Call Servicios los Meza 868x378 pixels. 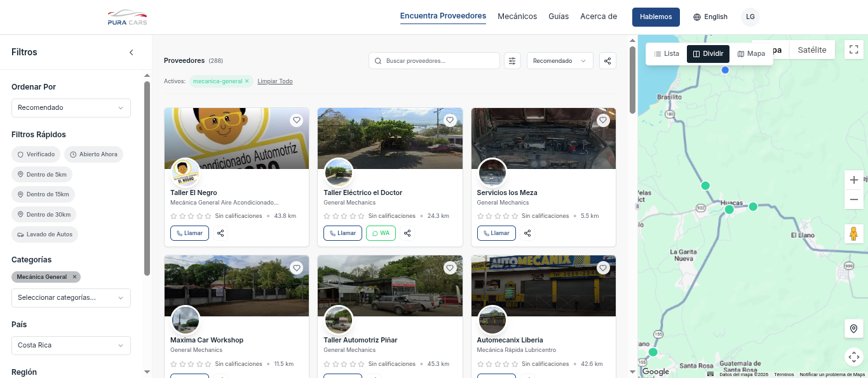click(x=496, y=233)
